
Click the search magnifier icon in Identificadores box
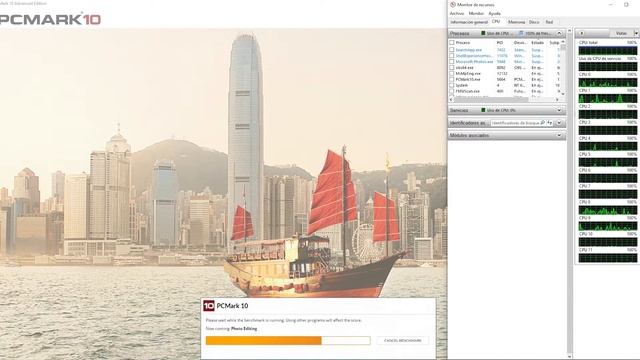542,122
